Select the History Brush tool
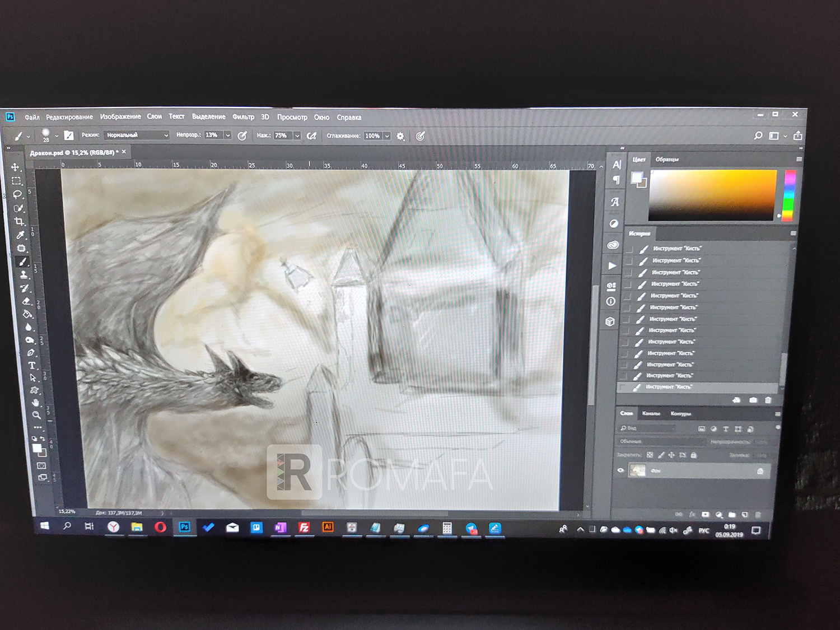 [x=25, y=288]
